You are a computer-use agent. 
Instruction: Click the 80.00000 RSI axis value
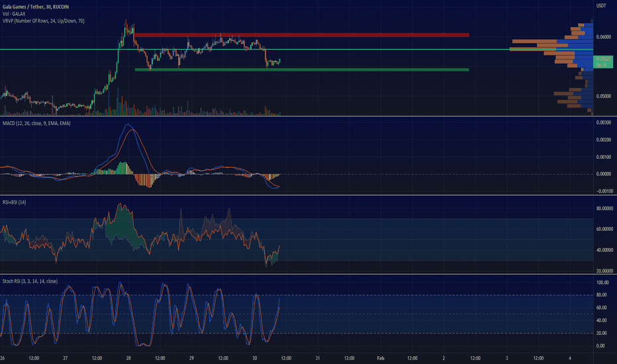tap(605, 208)
